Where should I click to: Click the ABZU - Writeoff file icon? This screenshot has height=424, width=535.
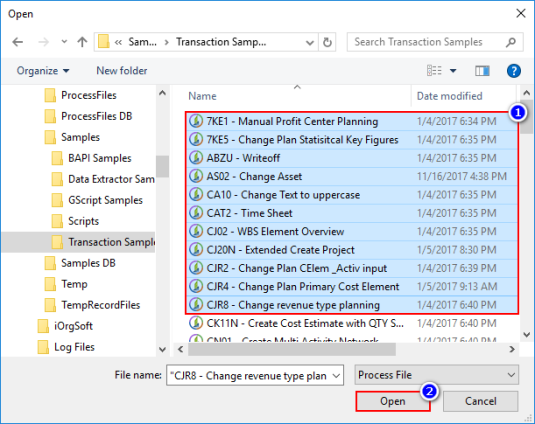click(x=196, y=158)
